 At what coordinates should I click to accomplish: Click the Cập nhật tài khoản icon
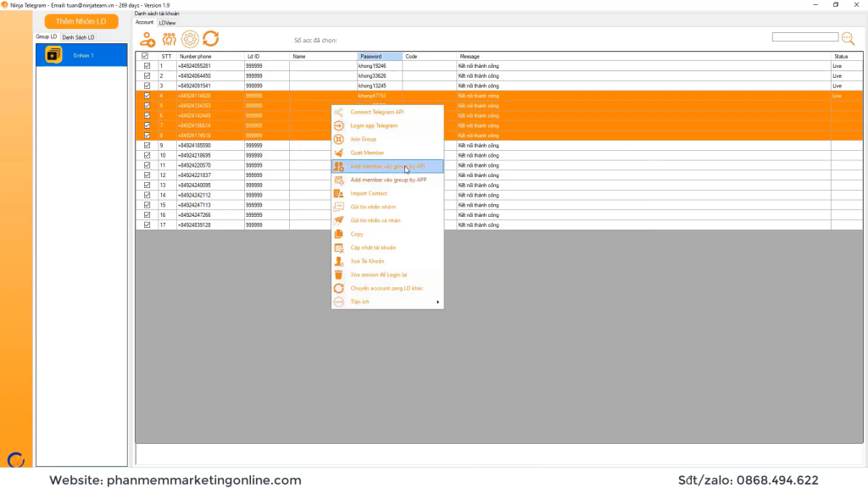coord(339,248)
